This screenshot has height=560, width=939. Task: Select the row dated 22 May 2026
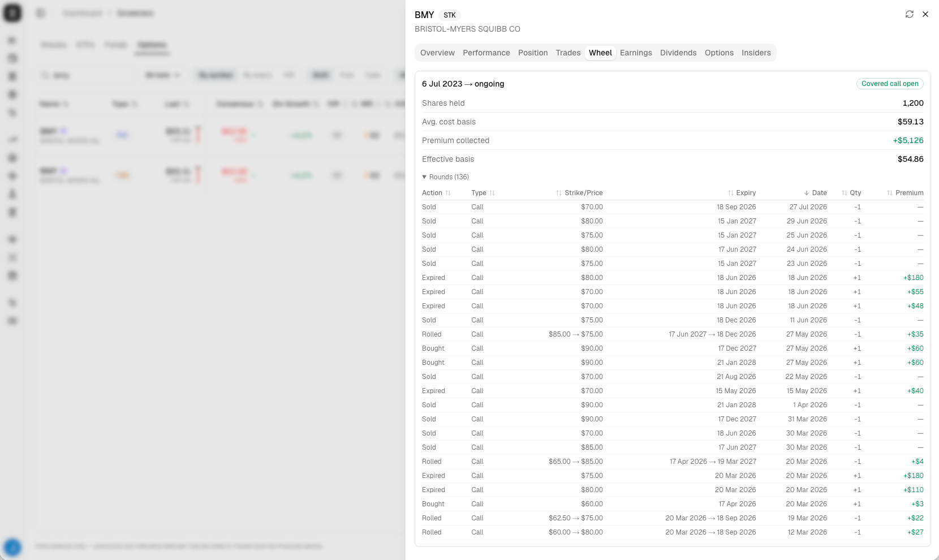coord(673,377)
